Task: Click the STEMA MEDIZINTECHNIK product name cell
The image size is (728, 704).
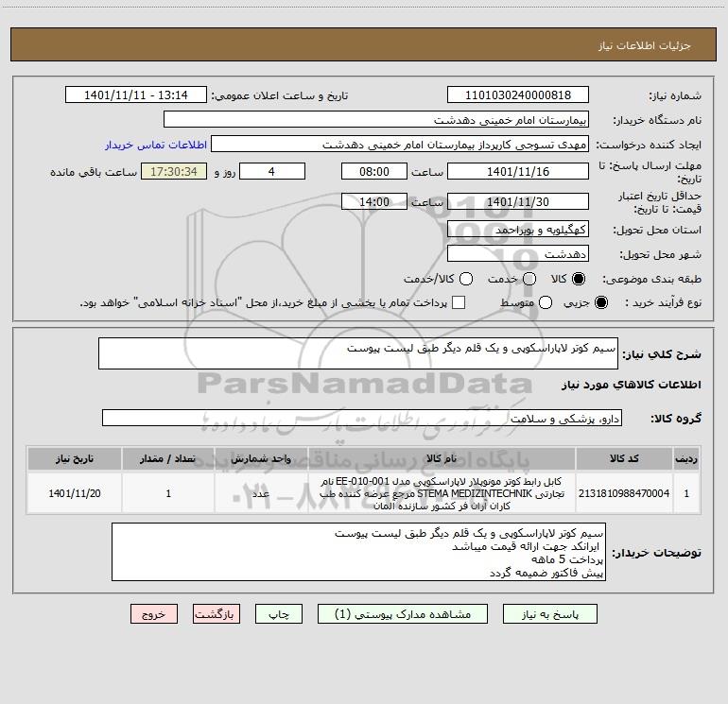Action: pyautogui.click(x=442, y=493)
